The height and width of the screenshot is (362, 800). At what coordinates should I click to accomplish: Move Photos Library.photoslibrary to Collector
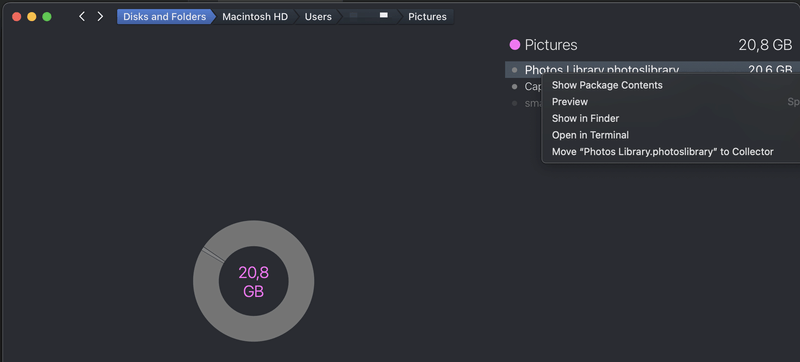[x=662, y=152]
